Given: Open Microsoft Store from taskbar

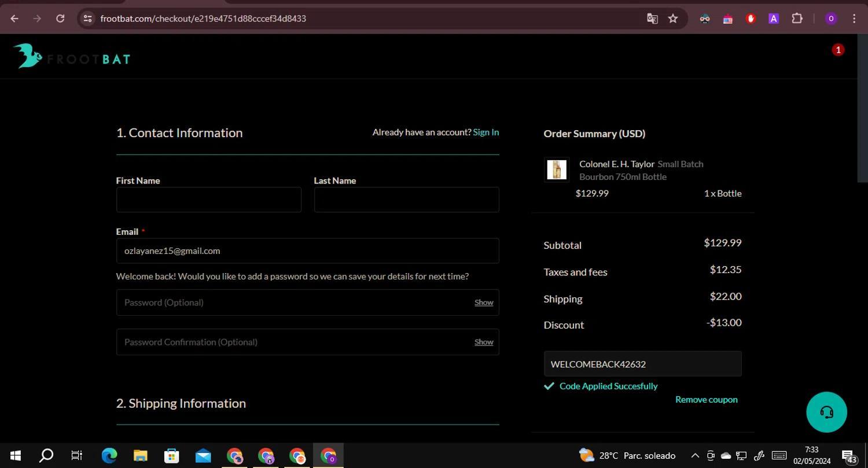Looking at the screenshot, I should click(172, 456).
